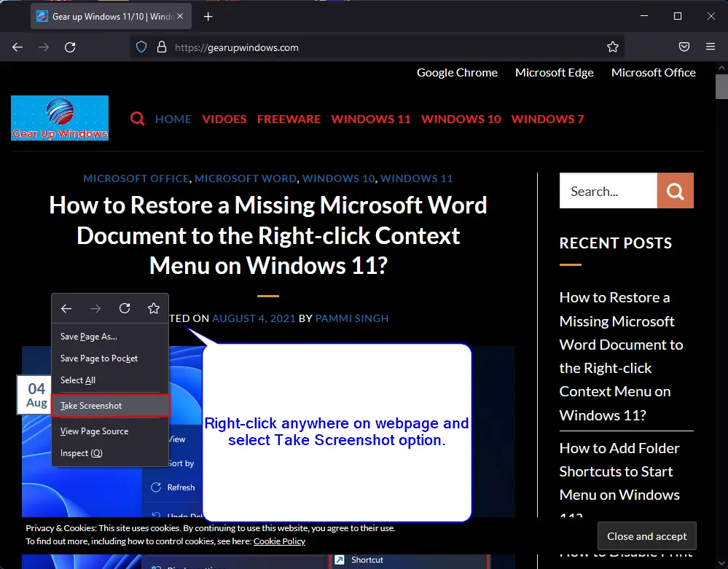Click into the sidebar Search field
Viewport: 728px width, 569px height.
608,191
